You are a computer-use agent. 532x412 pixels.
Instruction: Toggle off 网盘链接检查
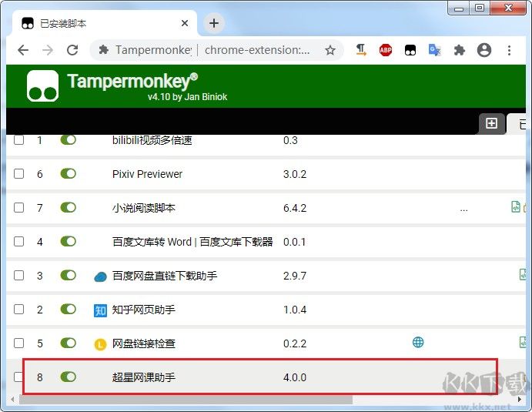tap(69, 343)
